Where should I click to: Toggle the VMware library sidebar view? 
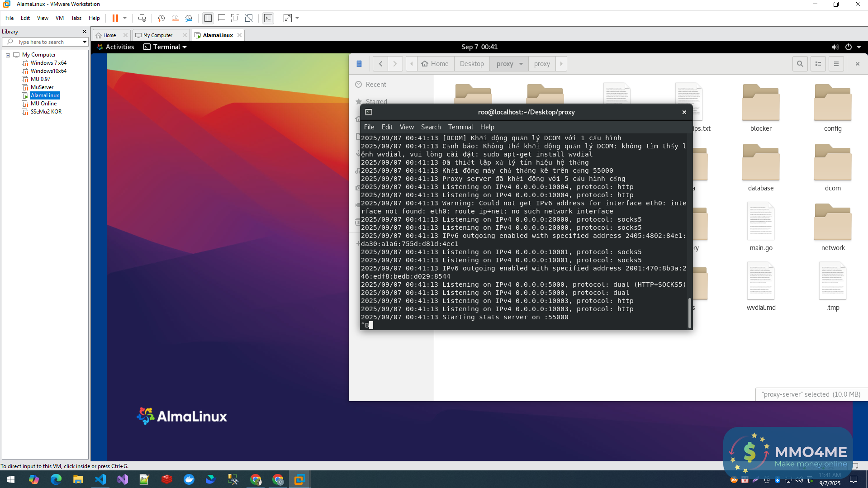(208, 18)
